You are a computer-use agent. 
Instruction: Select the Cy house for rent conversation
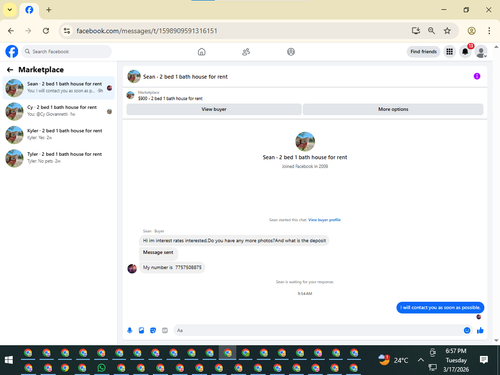click(59, 111)
